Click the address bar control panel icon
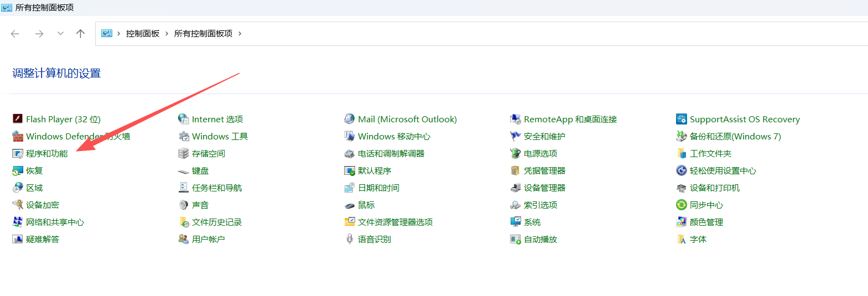Screen dimensions: 868x296 pos(107,33)
